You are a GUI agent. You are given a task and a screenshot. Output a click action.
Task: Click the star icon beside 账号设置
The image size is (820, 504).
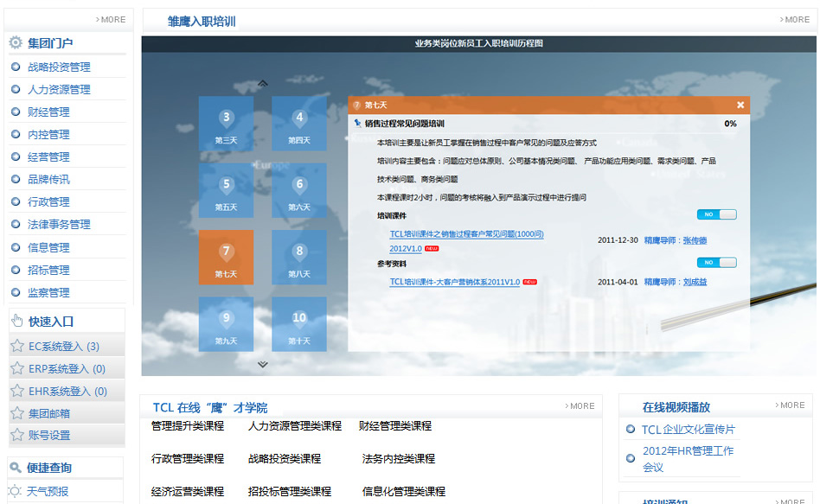tap(17, 435)
